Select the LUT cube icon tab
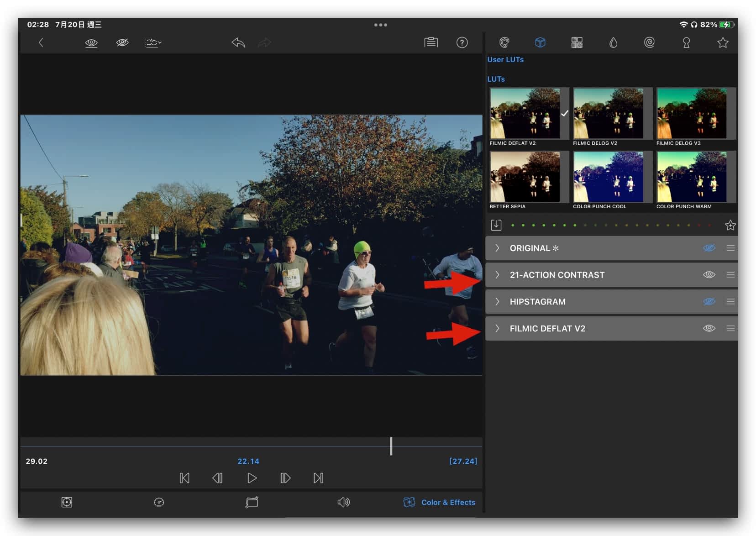 (x=540, y=43)
